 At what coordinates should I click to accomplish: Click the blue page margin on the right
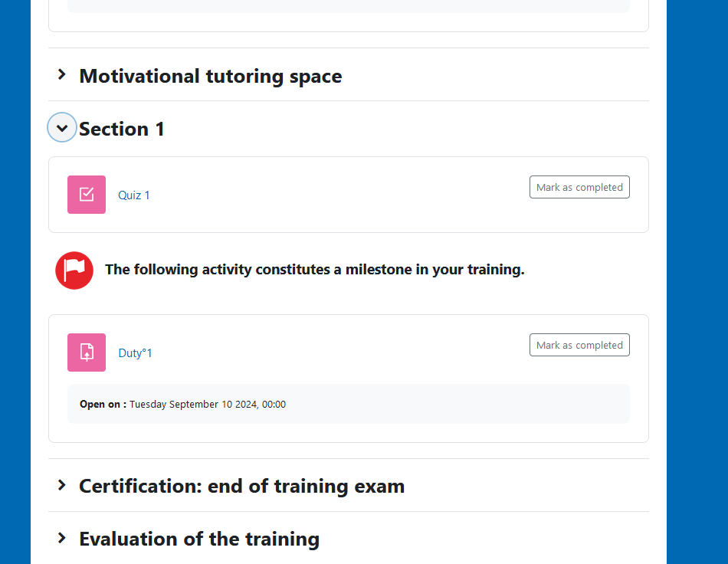pos(697,282)
